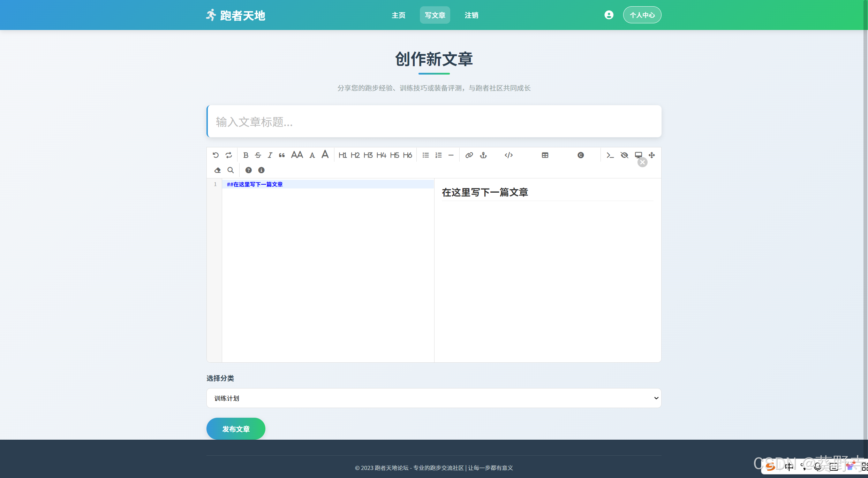Insert H6 heading

click(x=407, y=155)
